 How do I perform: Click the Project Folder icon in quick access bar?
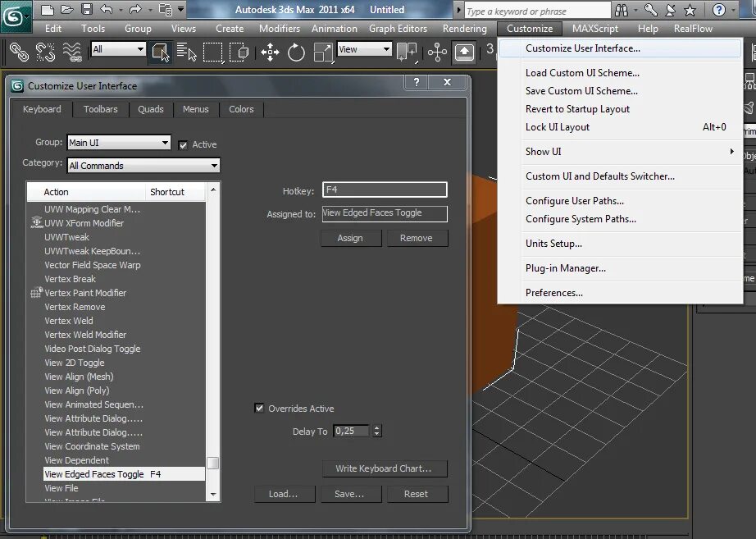click(x=166, y=9)
